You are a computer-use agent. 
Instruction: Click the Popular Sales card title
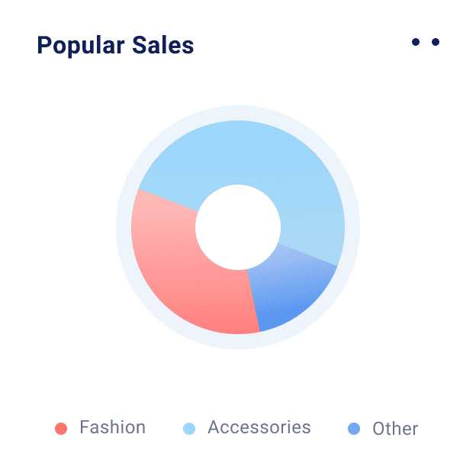point(115,46)
